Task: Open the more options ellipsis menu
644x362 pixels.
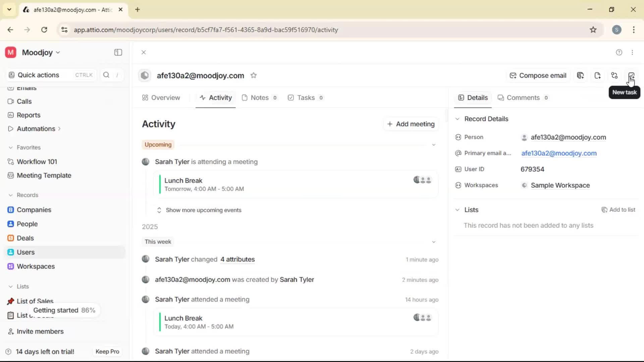Action: [633, 52]
